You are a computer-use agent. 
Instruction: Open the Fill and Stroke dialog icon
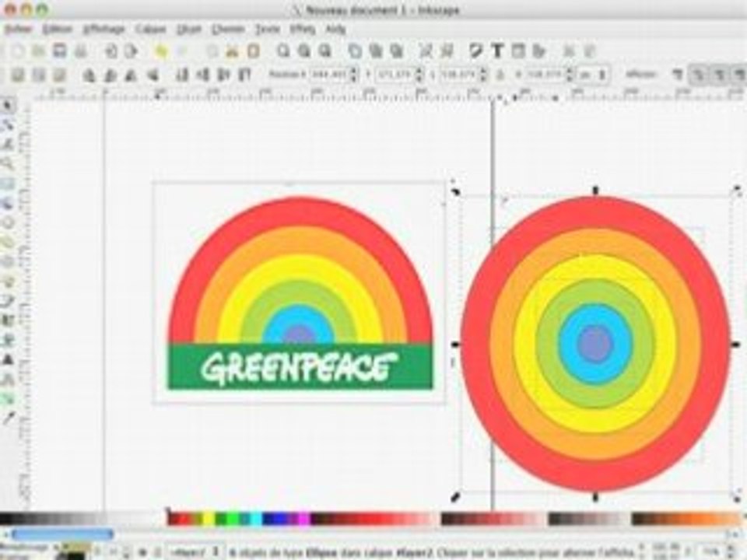pyautogui.click(x=476, y=51)
